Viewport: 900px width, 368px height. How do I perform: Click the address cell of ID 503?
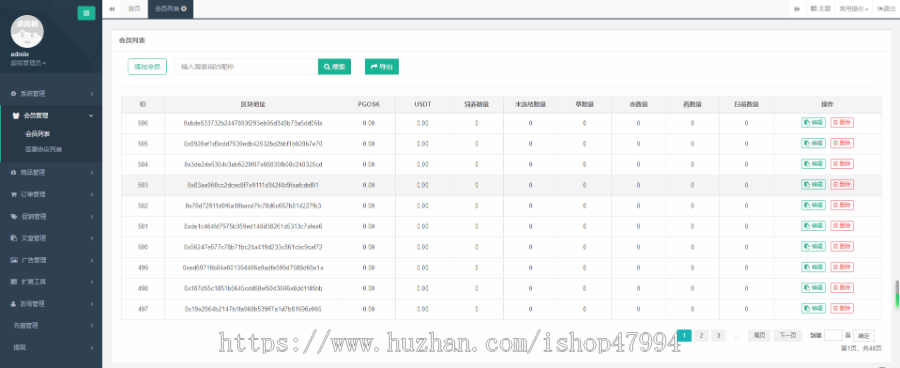(253, 185)
